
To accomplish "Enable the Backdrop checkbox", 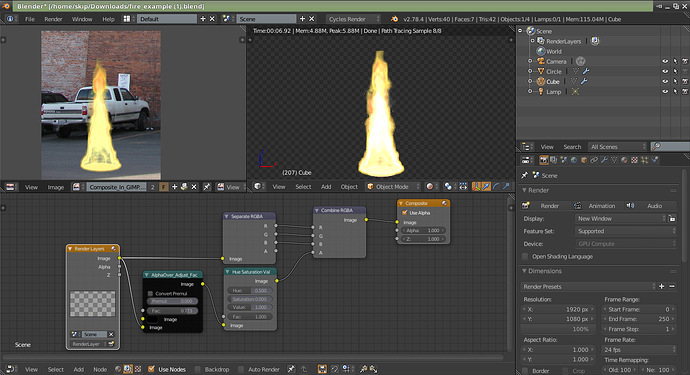I will point(198,369).
